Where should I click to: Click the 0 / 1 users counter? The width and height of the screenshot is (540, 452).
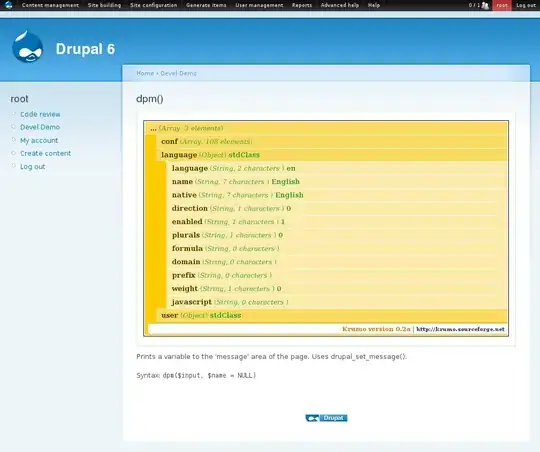click(x=474, y=5)
